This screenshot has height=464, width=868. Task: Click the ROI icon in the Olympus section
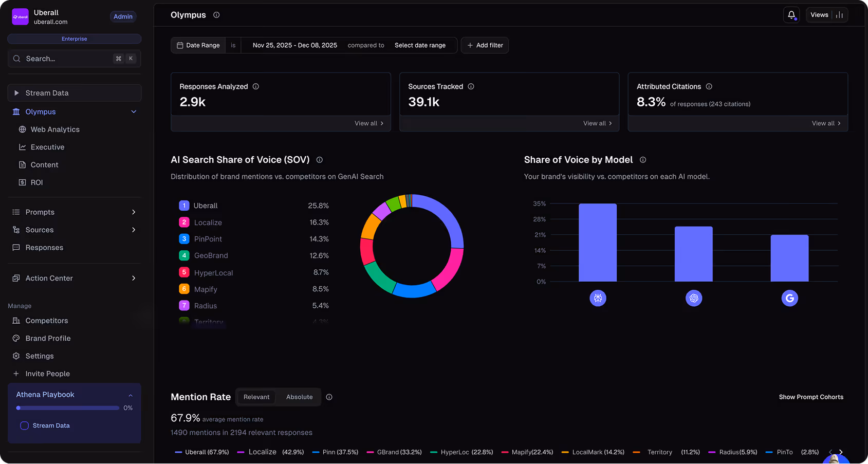[x=22, y=182]
